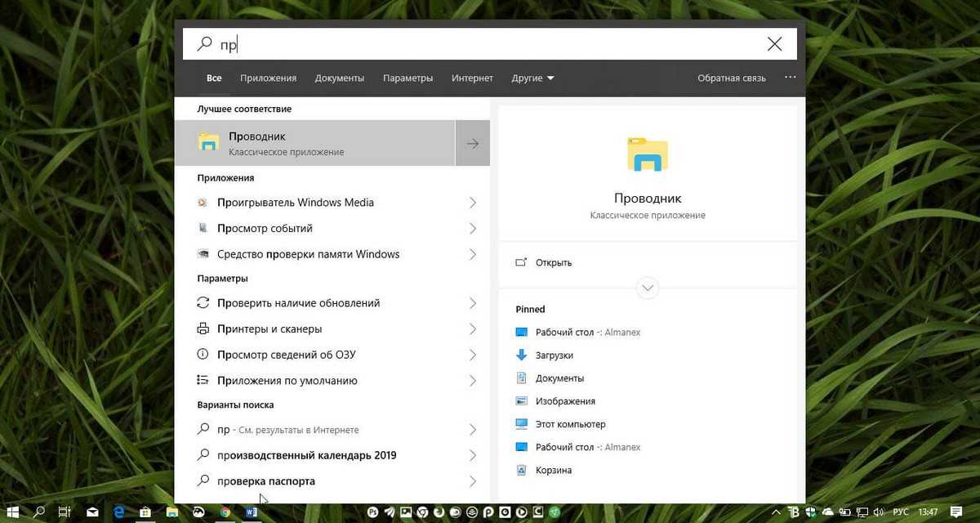
Task: Select the Параметры filter tab
Action: (x=408, y=78)
